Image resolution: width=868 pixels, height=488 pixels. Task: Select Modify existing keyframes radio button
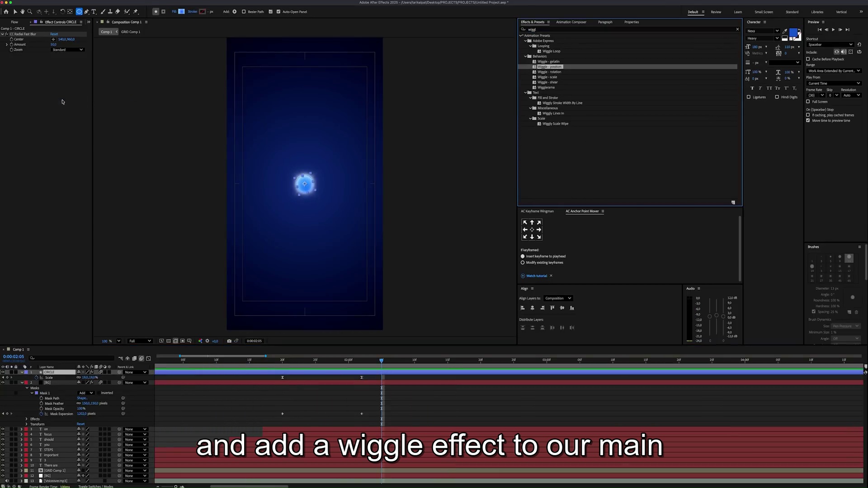click(x=523, y=263)
